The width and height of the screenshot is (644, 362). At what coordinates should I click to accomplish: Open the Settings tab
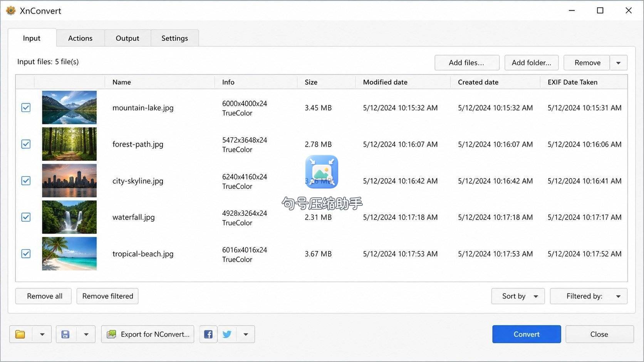coord(175,38)
